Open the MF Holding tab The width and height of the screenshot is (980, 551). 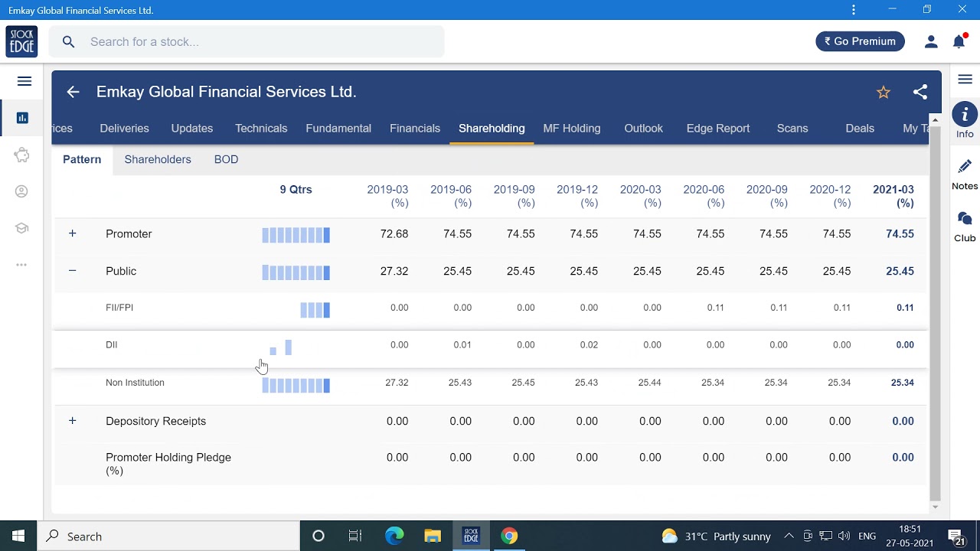coord(572,129)
